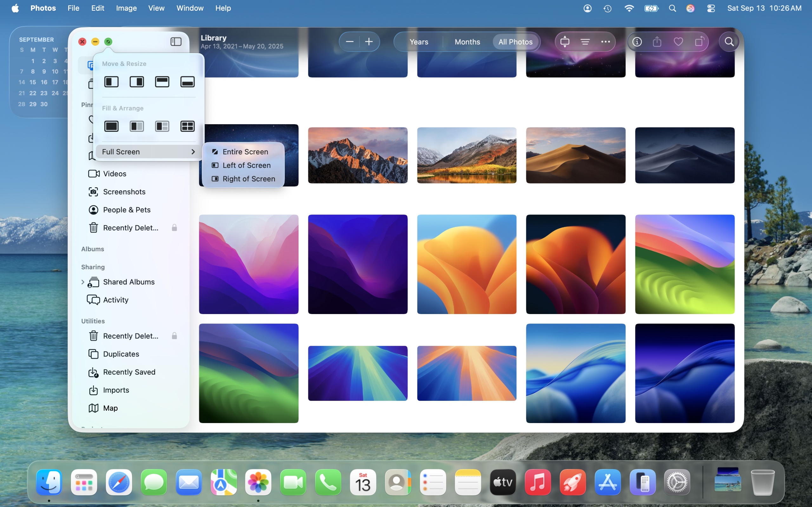Image resolution: width=812 pixels, height=507 pixels.
Task: Click the Info button in toolbar
Action: click(637, 42)
